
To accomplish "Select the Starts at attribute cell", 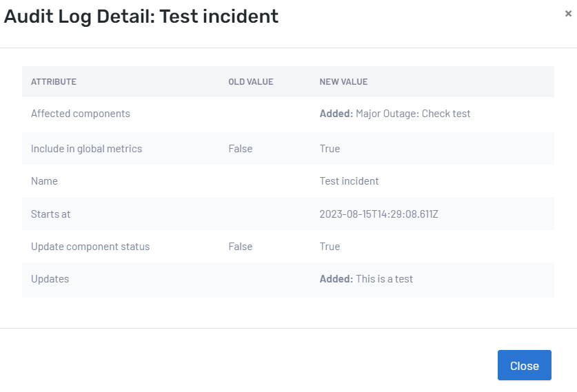I will [x=51, y=214].
